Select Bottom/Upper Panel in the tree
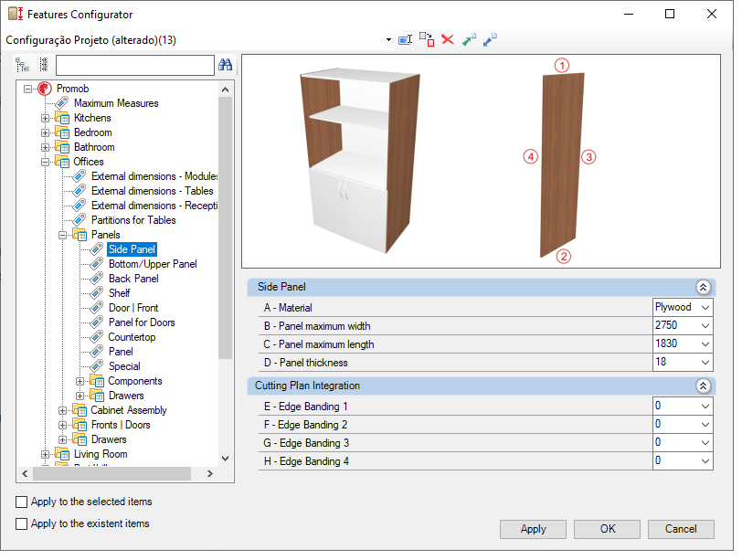The height and width of the screenshot is (560, 742). (153, 264)
